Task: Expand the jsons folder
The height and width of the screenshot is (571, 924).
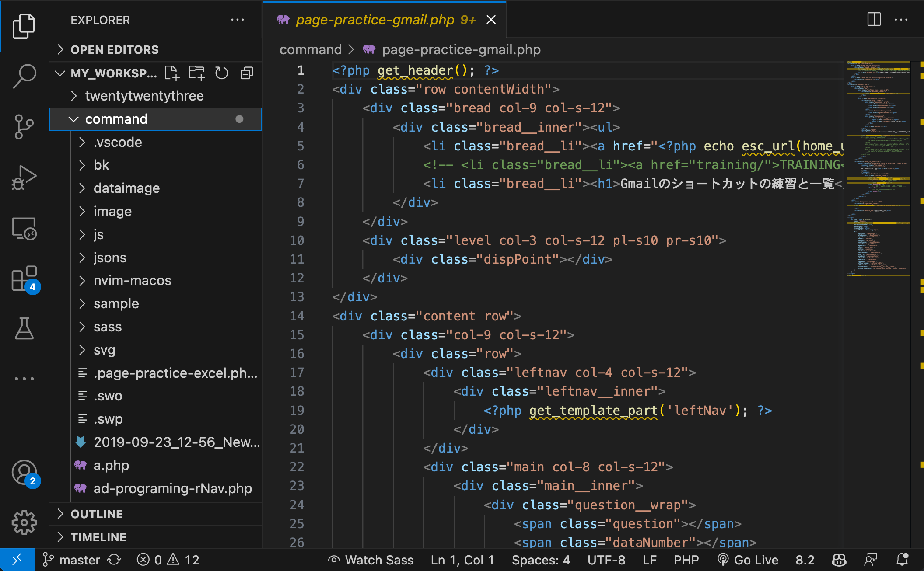Action: (x=156, y=258)
